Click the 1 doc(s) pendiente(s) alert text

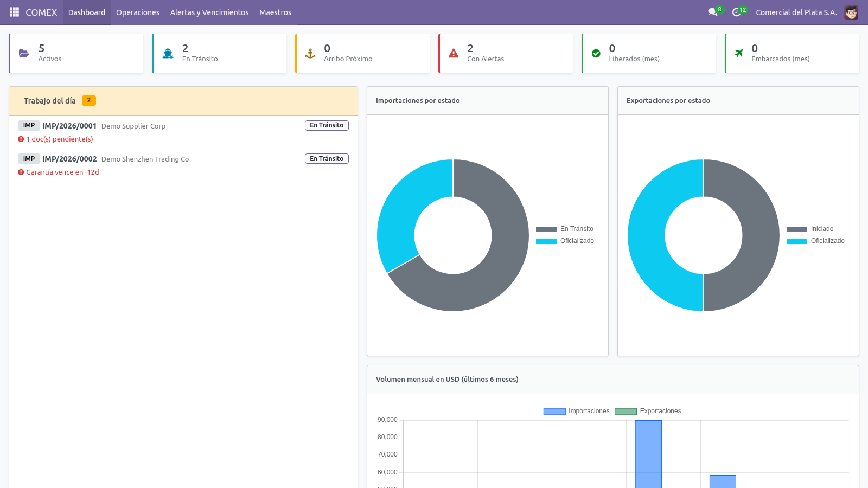(60, 139)
